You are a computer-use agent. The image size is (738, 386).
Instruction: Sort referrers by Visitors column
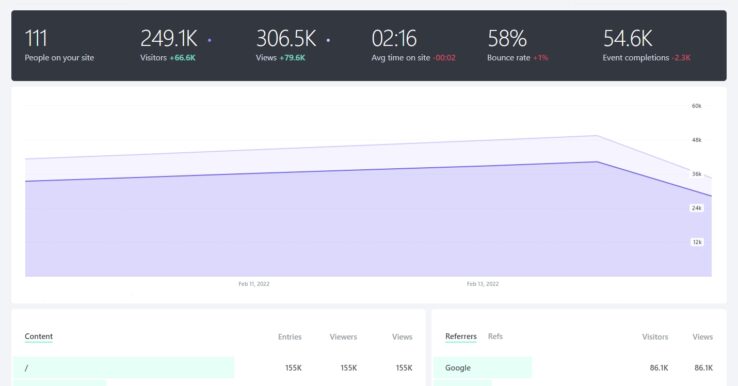pyautogui.click(x=655, y=337)
